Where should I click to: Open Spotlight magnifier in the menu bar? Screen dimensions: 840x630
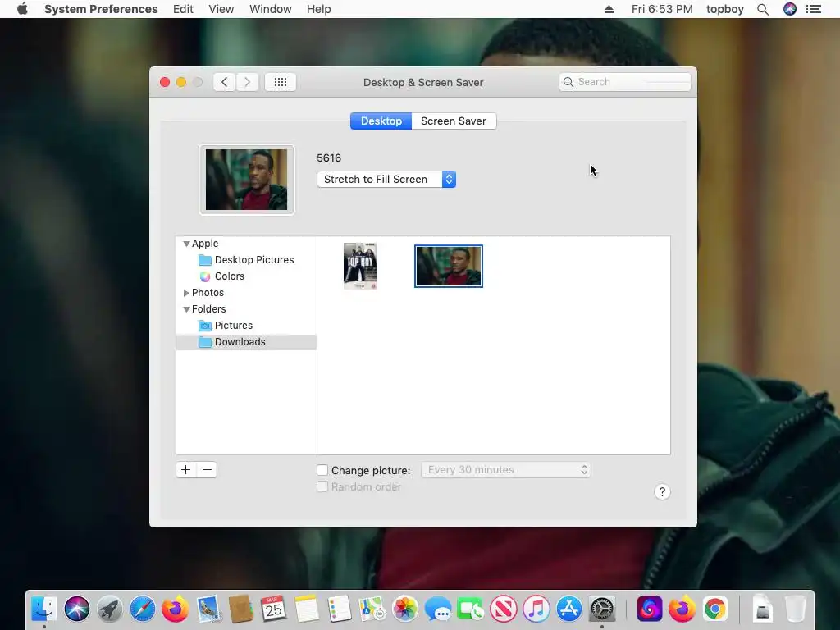point(763,9)
